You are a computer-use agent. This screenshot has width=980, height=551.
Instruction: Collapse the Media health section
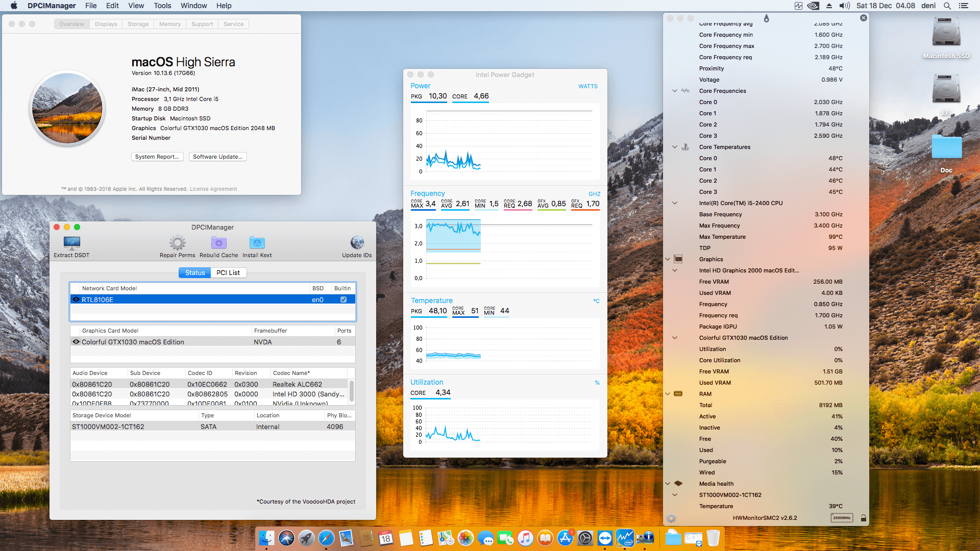click(668, 484)
